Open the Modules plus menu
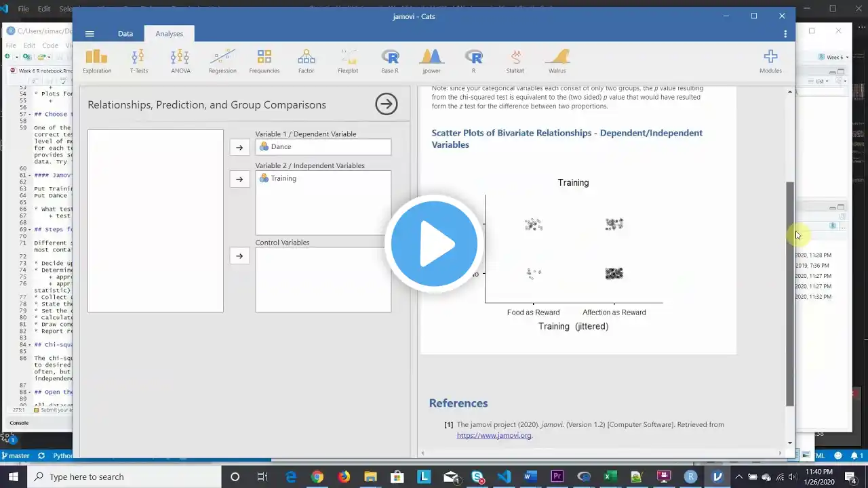The image size is (868, 488). [770, 61]
